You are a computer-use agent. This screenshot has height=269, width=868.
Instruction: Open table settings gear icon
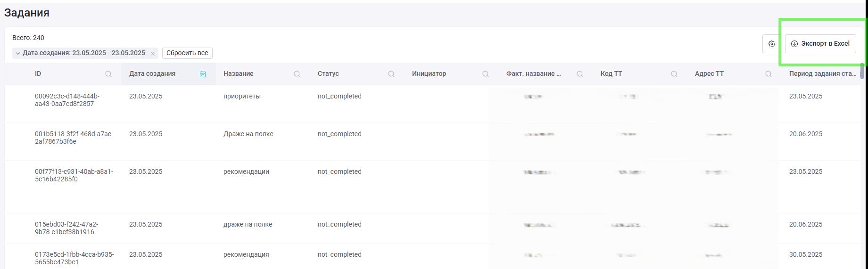click(771, 44)
